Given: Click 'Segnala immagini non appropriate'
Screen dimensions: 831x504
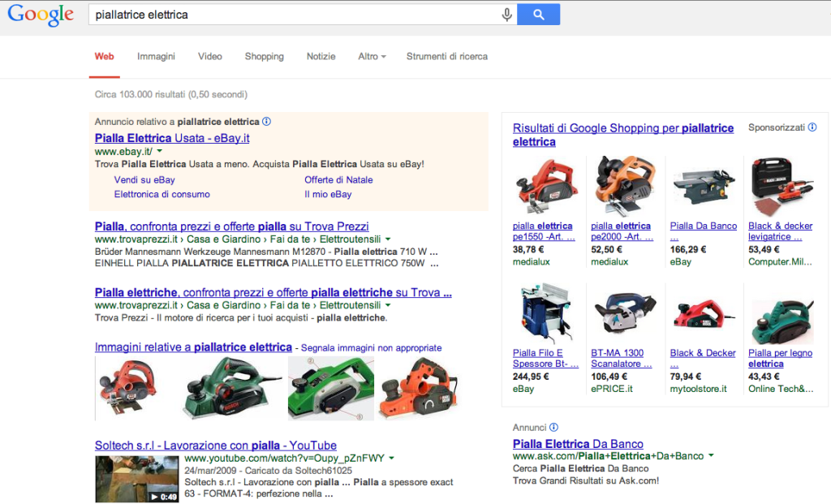Looking at the screenshot, I should [371, 347].
